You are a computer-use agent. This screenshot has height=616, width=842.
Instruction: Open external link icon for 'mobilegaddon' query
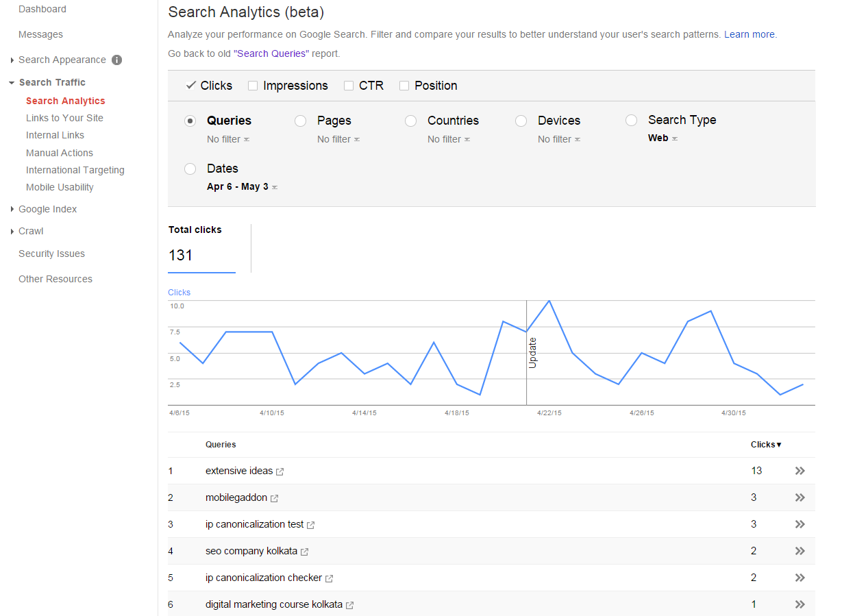pyautogui.click(x=274, y=498)
